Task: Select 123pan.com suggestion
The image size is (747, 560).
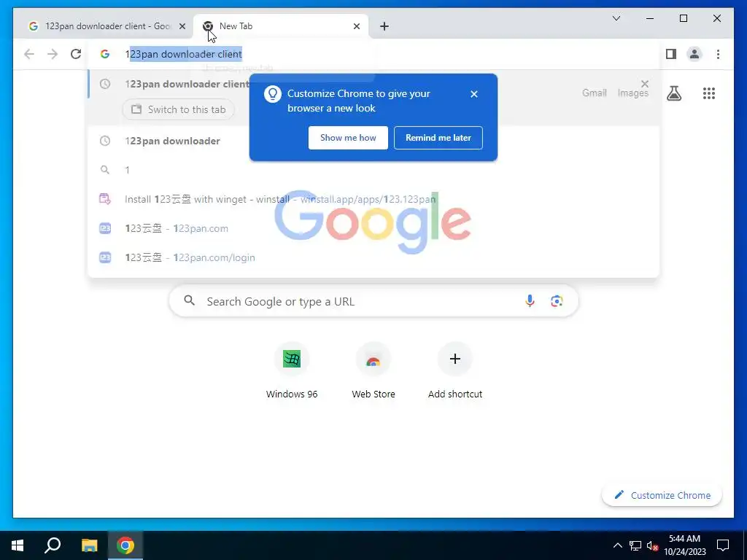Action: click(374, 228)
